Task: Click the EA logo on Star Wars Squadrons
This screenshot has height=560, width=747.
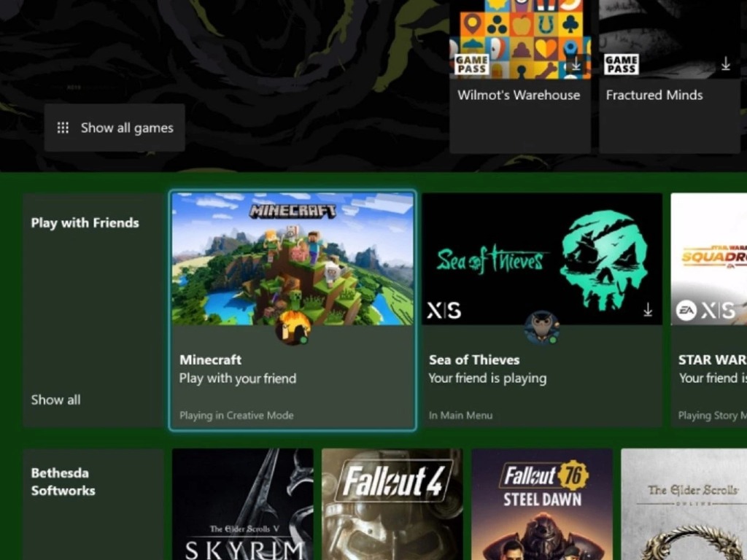Action: point(686,311)
